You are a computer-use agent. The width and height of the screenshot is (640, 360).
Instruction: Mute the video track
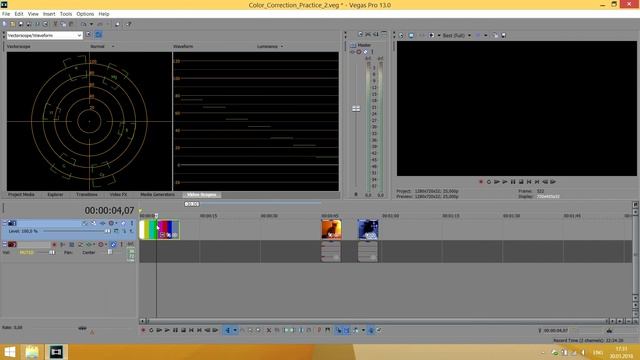[x=124, y=223]
